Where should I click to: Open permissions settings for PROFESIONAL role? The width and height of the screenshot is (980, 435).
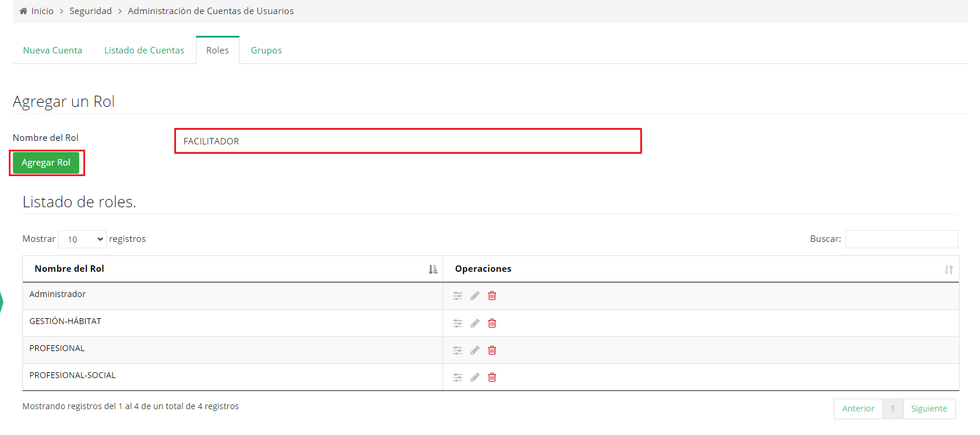tap(458, 350)
